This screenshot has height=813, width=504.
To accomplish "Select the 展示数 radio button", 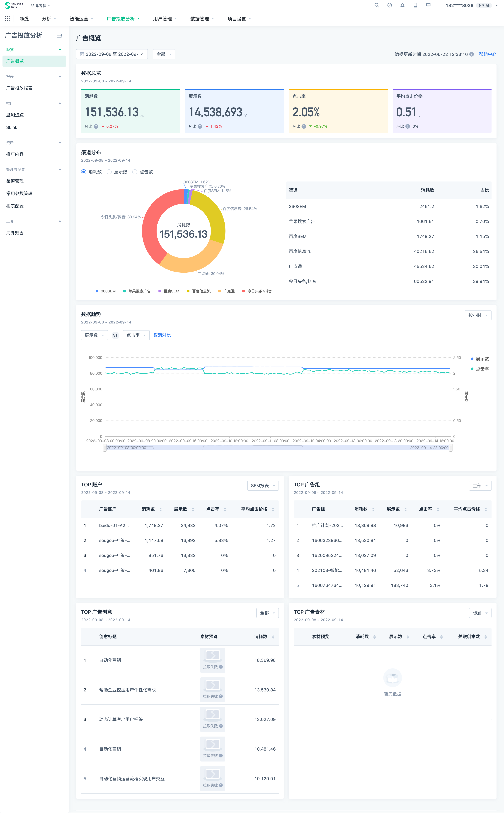I will [109, 172].
